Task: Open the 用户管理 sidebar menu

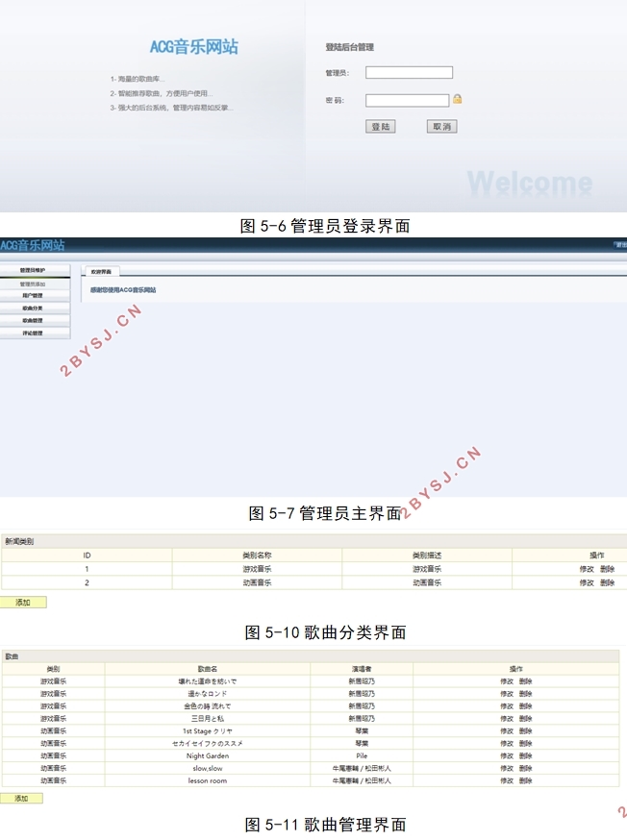Action: point(33,296)
